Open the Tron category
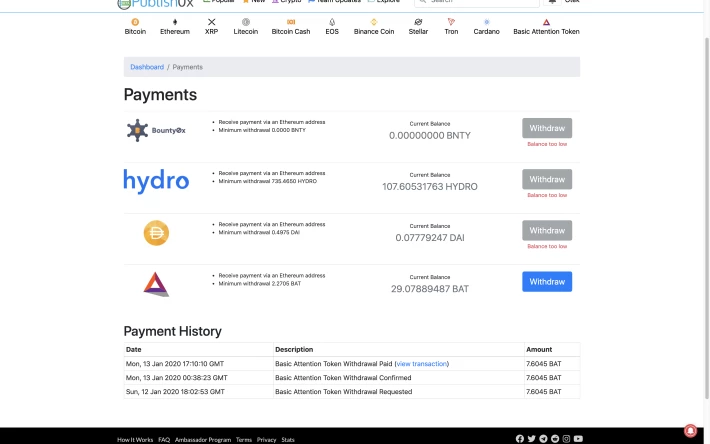The image size is (710, 444). (x=451, y=27)
